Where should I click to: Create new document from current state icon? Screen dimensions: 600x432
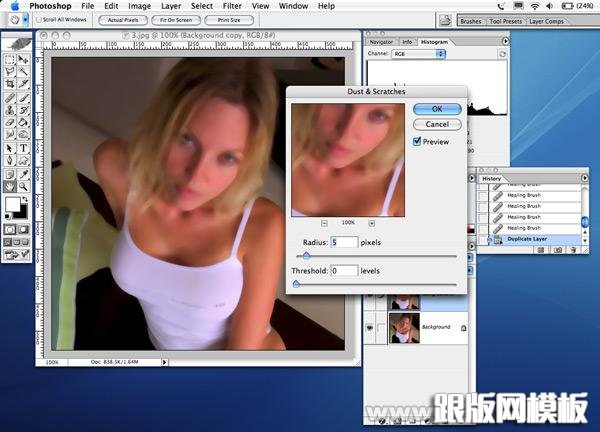tap(541, 250)
